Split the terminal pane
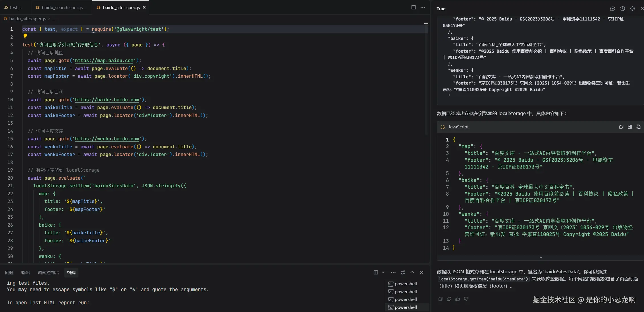The width and height of the screenshot is (644, 312). coord(376,272)
